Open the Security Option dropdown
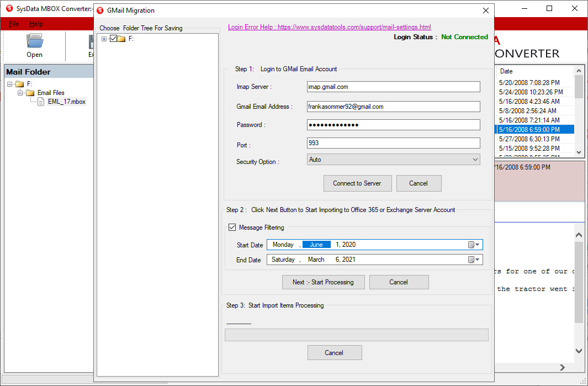 393,160
